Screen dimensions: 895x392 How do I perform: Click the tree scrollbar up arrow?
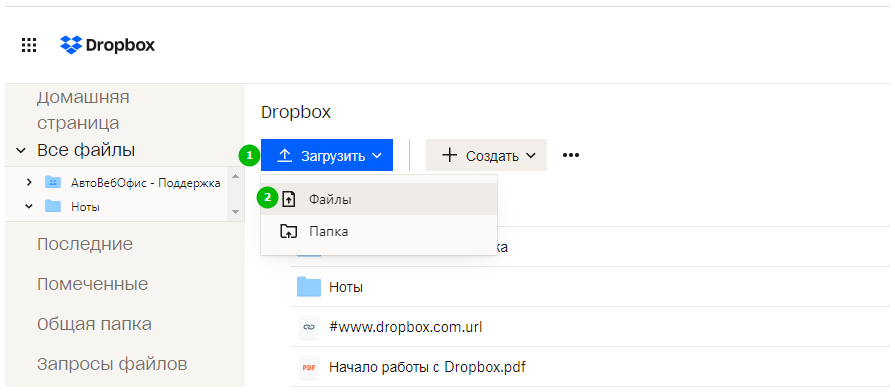click(235, 176)
